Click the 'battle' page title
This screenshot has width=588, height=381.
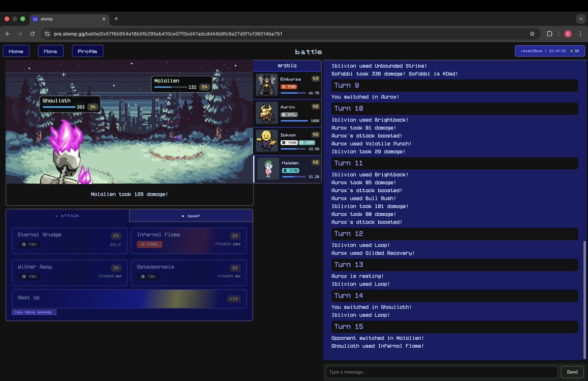(x=309, y=51)
